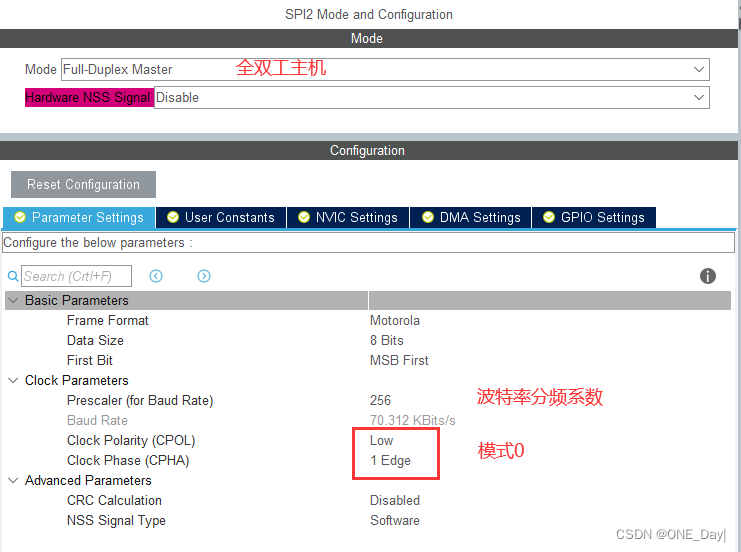Click the Reset Configuration button
Image resolution: width=741 pixels, height=552 pixels.
point(83,184)
